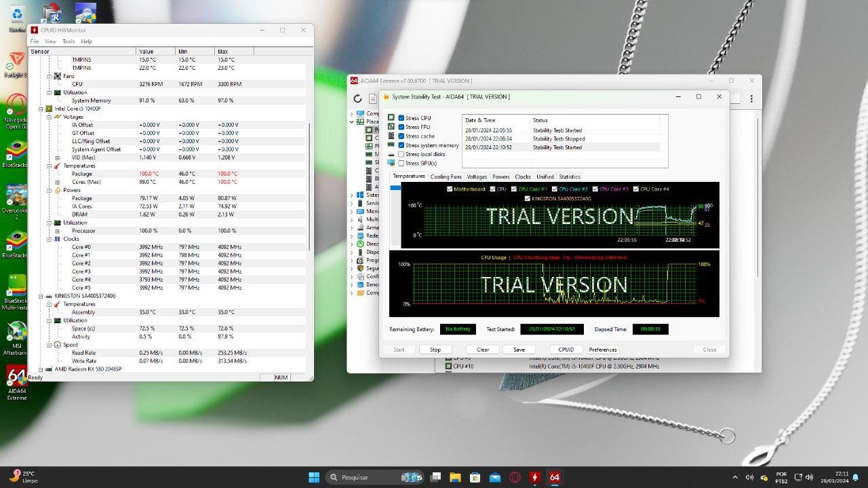Click HWMonitor vertical scrollbar thumb
Viewport: 868px width, 488px height.
[311, 187]
